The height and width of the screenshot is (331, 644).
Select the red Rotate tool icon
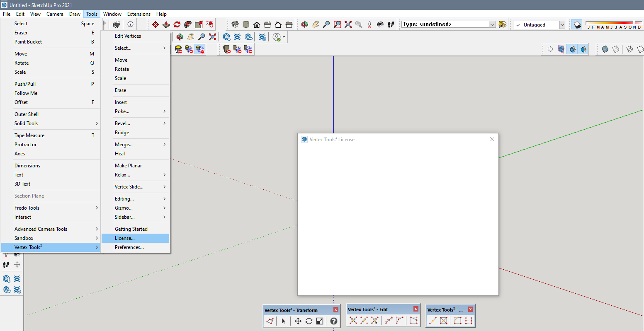tap(177, 24)
